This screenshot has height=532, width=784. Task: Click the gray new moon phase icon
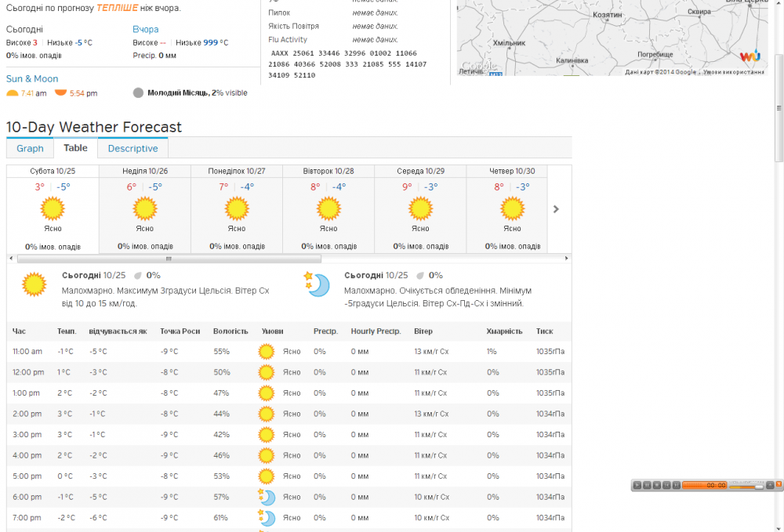[139, 93]
